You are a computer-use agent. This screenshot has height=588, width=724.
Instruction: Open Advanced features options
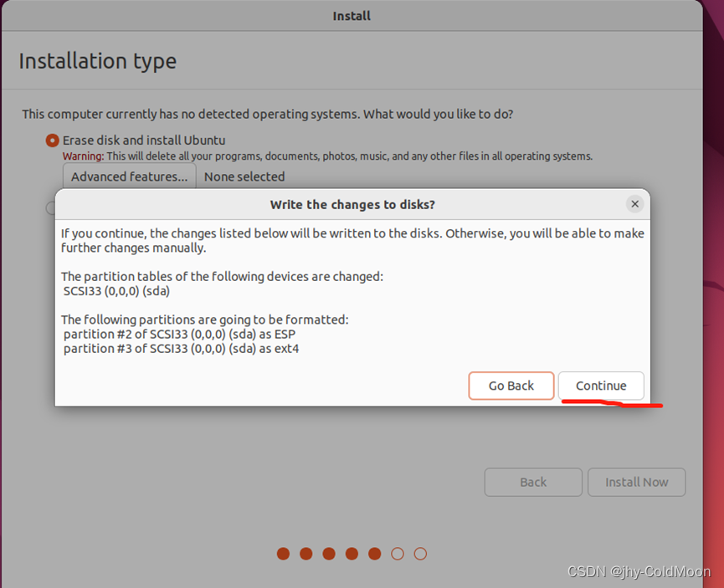pos(129,176)
